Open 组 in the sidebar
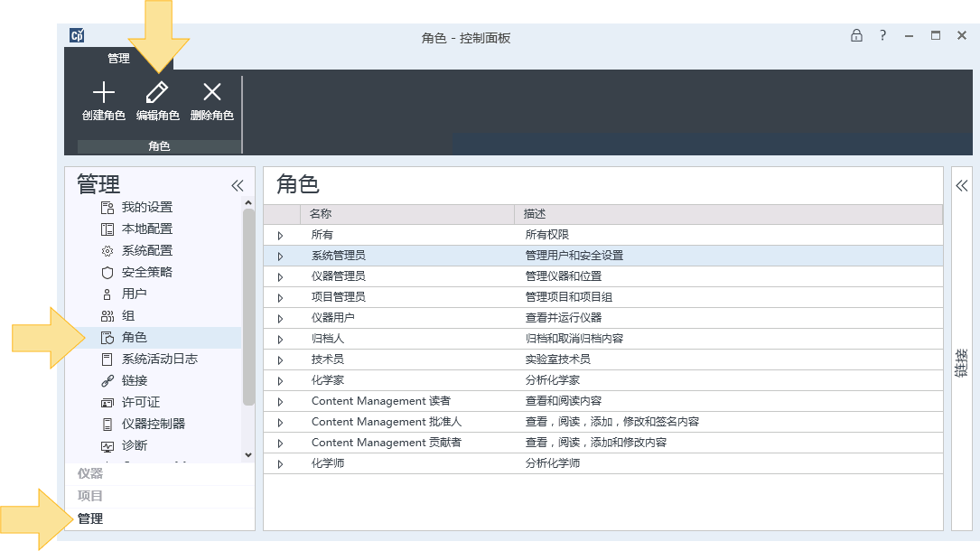Image resolution: width=980 pixels, height=551 pixels. (x=128, y=315)
